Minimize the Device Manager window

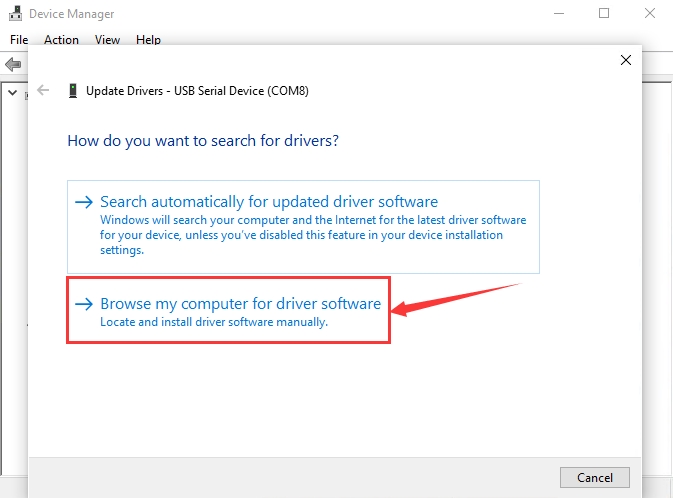(559, 13)
